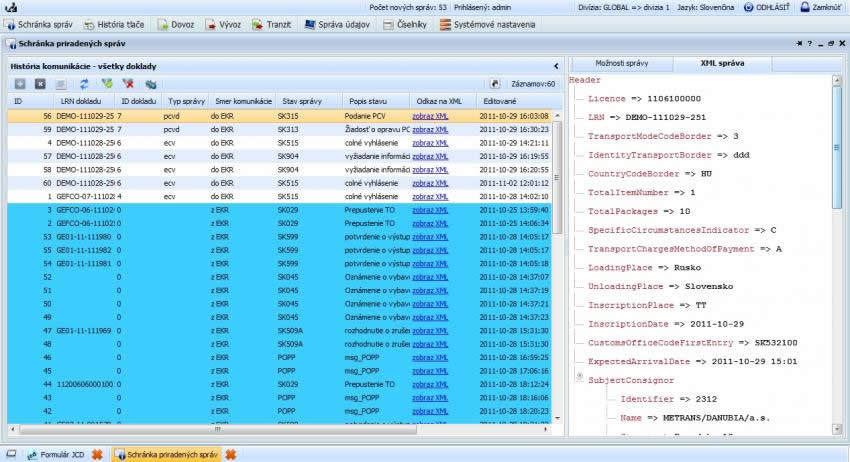Open the Dovoz menu

coord(176,25)
